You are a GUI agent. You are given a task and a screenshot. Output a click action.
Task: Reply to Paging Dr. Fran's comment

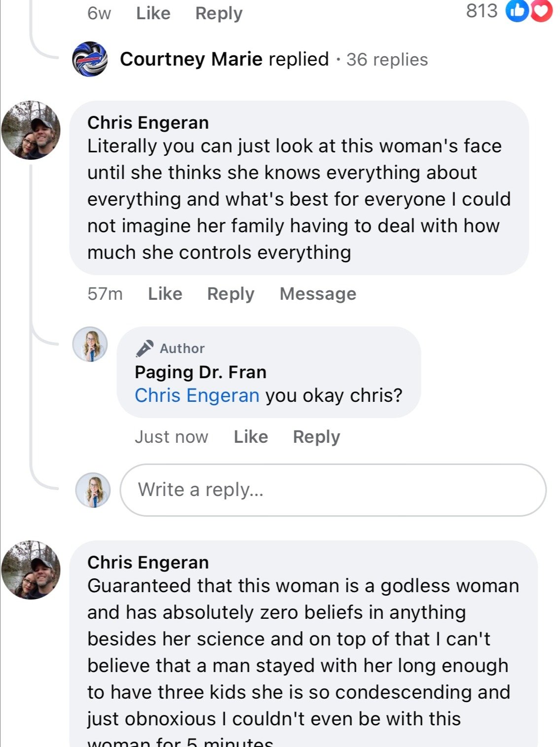coord(316,437)
